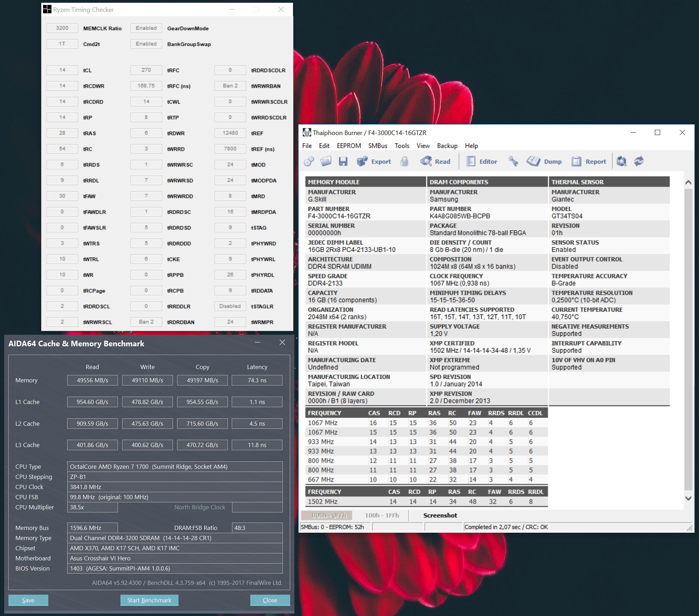Open the Editor from toolbar

pyautogui.click(x=482, y=161)
